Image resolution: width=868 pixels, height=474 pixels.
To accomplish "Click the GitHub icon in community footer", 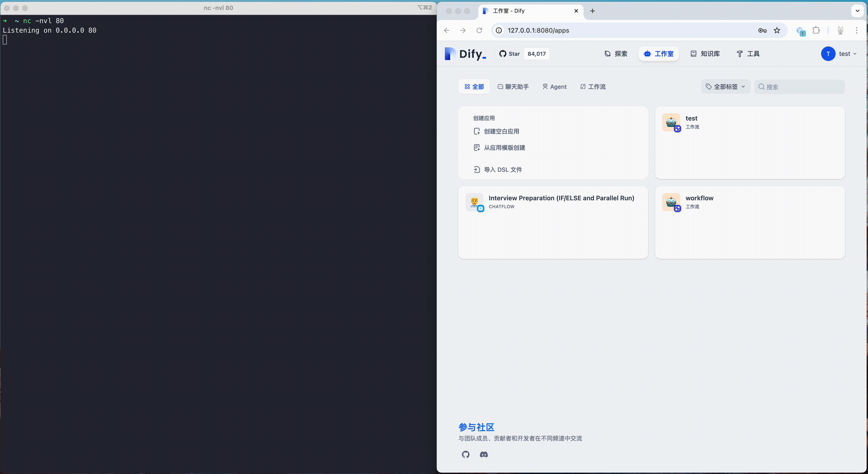I will click(x=465, y=455).
